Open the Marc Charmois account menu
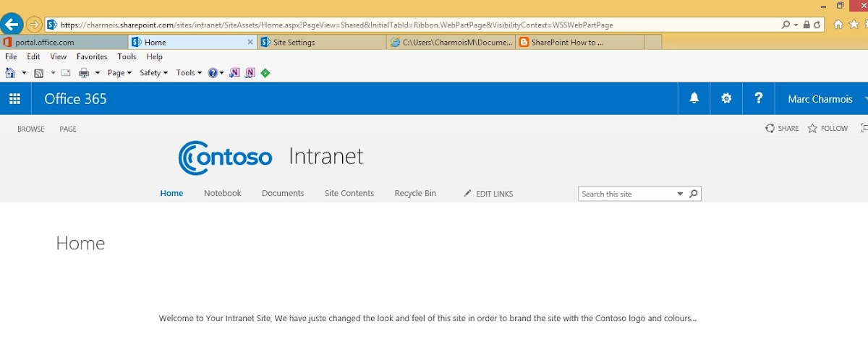This screenshot has width=868, height=347. click(822, 99)
